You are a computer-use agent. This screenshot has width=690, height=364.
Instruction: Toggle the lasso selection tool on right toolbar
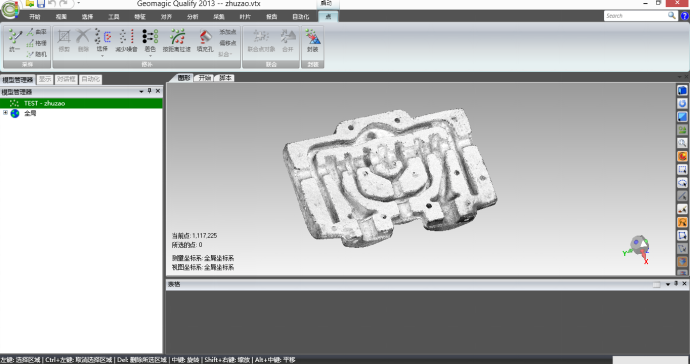pyautogui.click(x=682, y=183)
